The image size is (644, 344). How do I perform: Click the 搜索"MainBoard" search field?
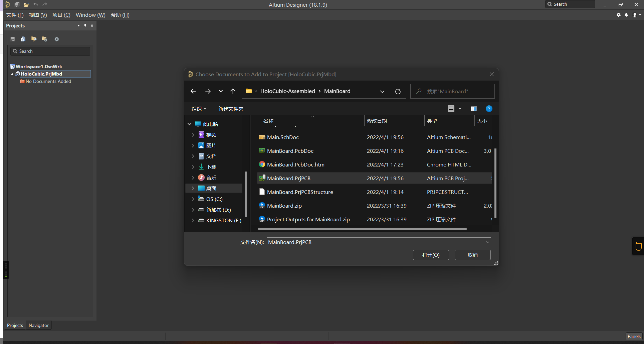452,91
